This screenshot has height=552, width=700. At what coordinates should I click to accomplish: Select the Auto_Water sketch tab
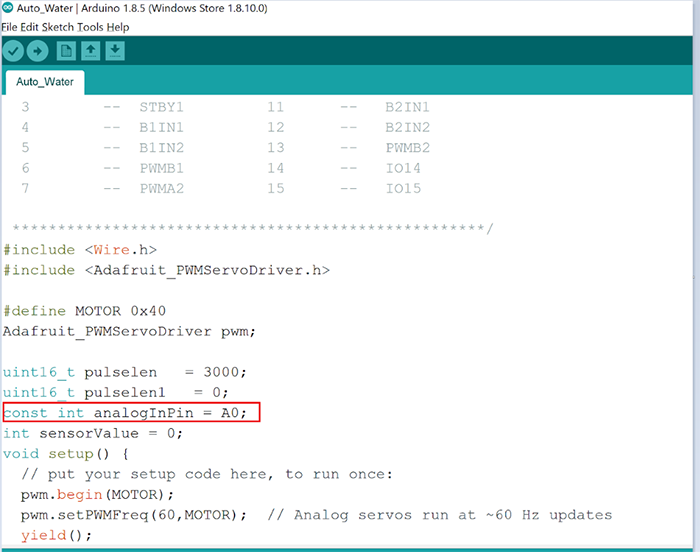45,82
